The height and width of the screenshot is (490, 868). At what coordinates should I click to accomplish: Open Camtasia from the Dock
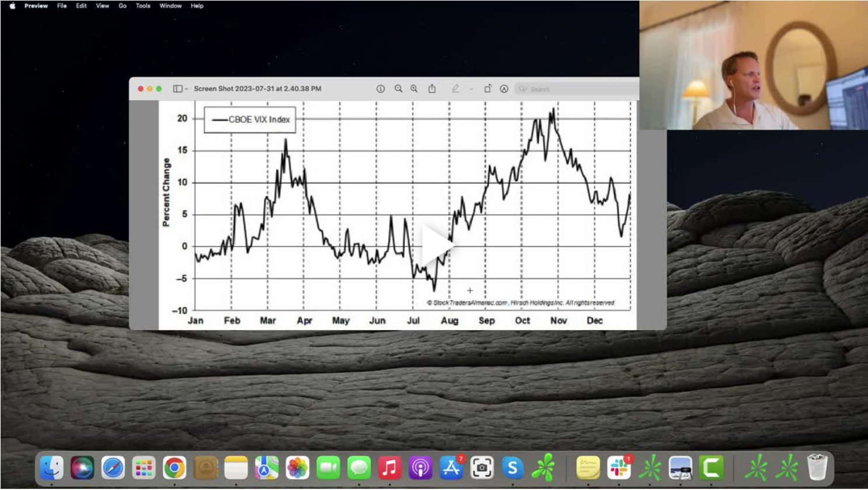710,467
